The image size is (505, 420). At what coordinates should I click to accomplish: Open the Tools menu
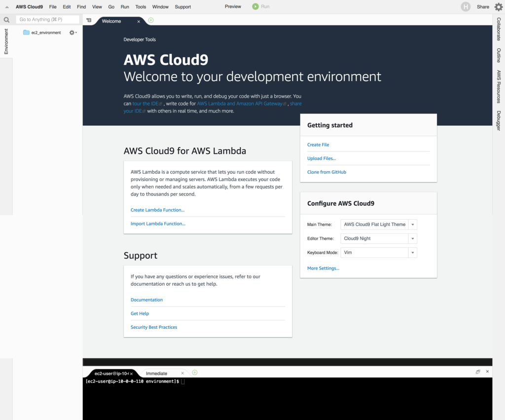(x=141, y=7)
